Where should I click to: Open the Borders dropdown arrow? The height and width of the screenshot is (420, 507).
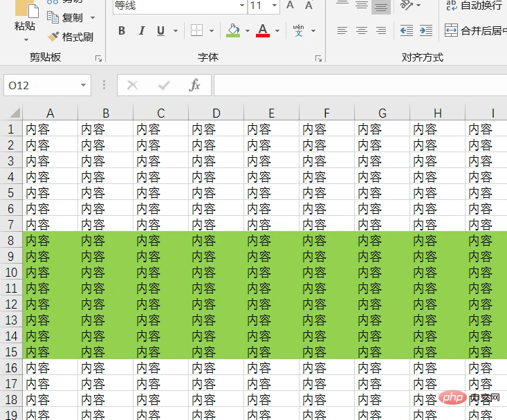pyautogui.click(x=212, y=31)
